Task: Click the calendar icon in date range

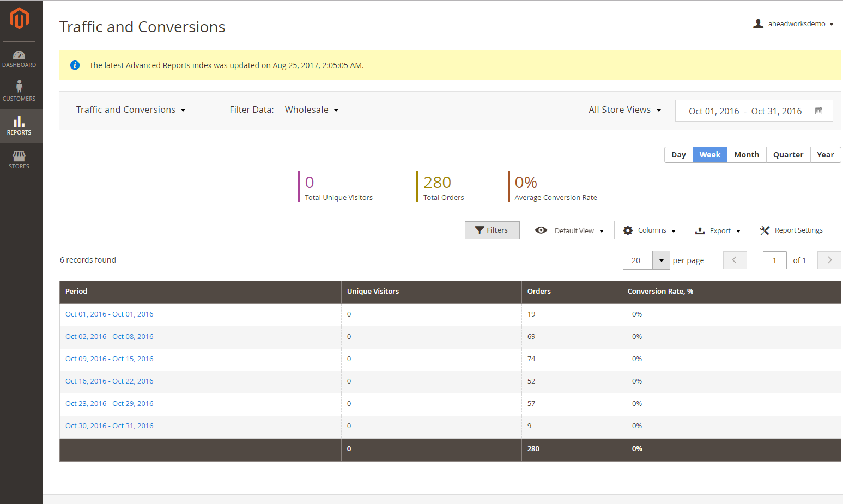Action: click(818, 111)
